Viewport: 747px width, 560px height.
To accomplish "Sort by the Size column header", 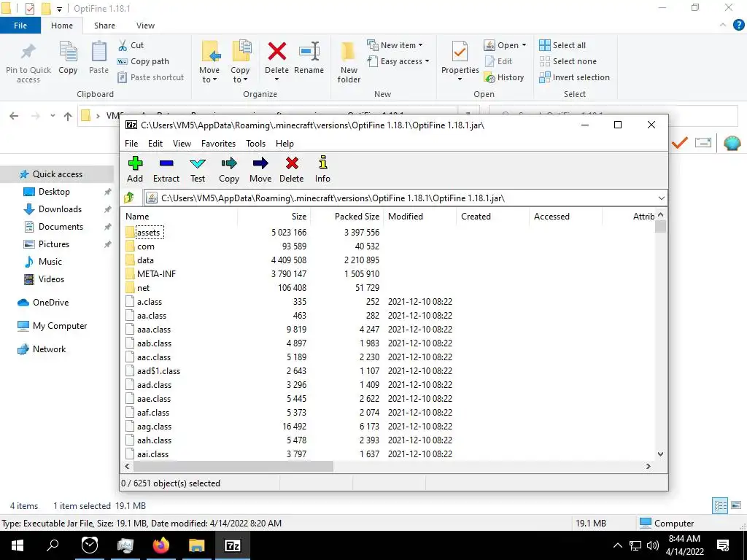I will click(274, 216).
